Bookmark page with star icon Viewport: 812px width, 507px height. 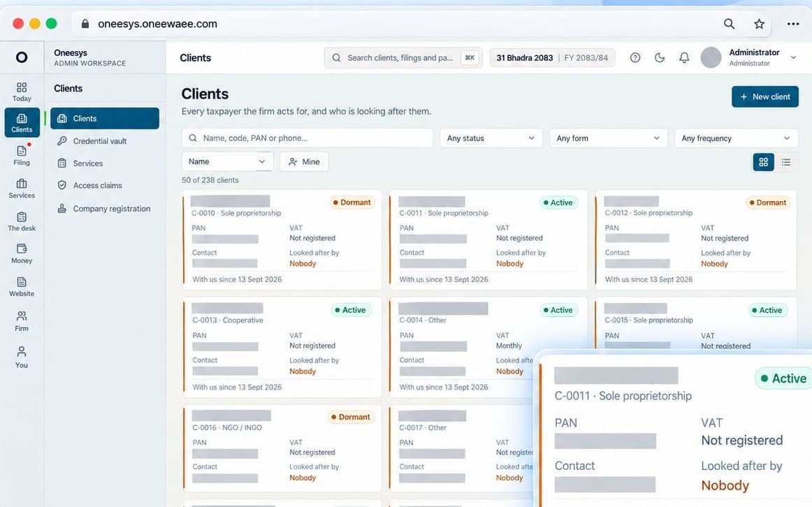759,24
